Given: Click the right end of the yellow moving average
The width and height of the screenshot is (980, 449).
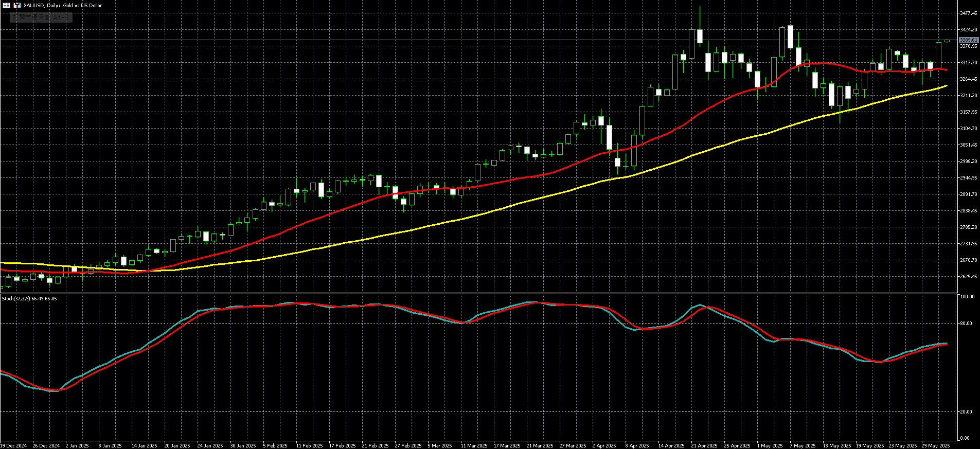Looking at the screenshot, I should [x=946, y=86].
